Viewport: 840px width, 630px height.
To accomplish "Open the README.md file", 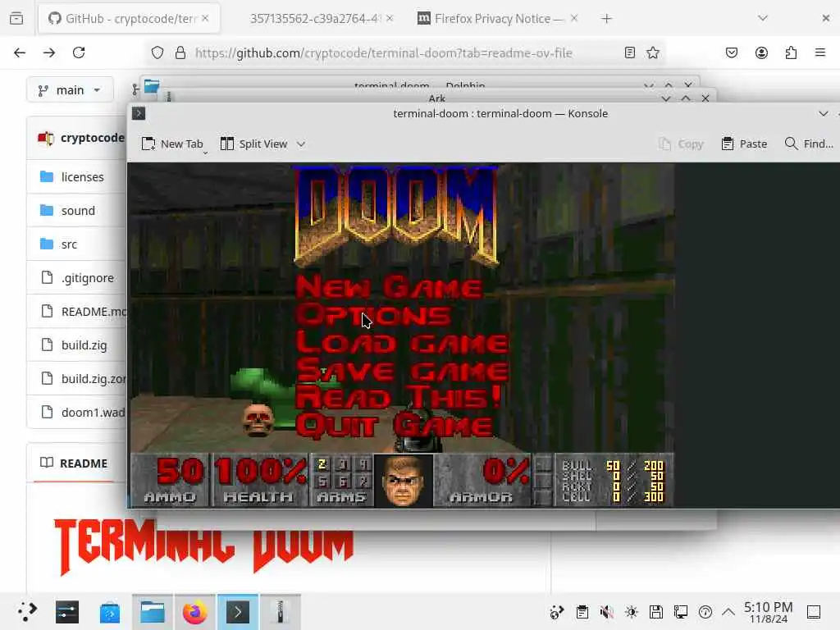I will 94,311.
